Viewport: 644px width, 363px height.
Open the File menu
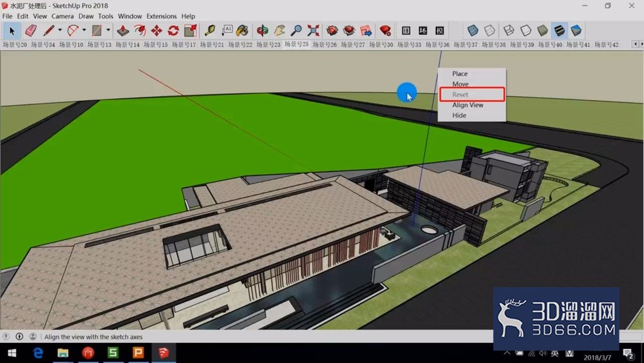click(x=7, y=17)
